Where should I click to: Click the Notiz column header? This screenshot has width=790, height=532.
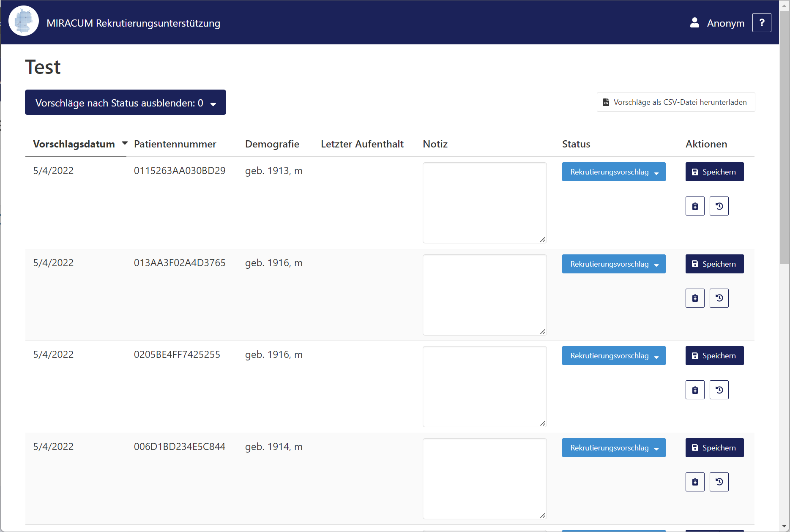click(x=435, y=144)
